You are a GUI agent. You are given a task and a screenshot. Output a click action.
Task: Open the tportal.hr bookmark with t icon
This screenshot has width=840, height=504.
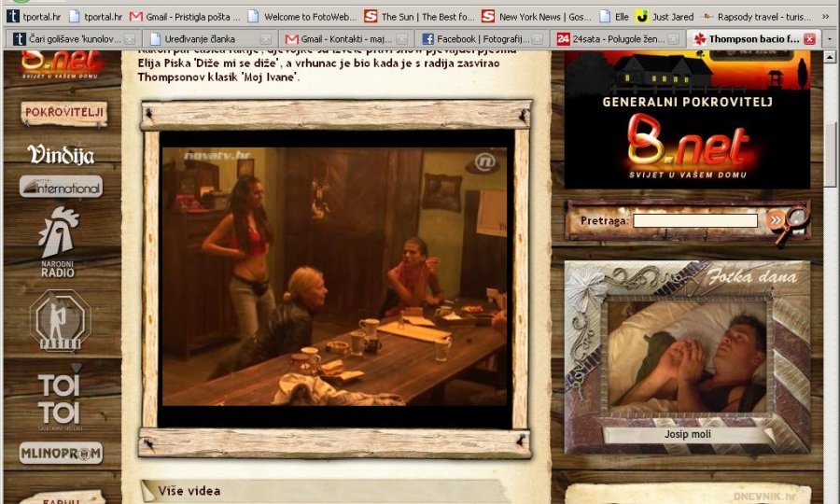point(34,17)
